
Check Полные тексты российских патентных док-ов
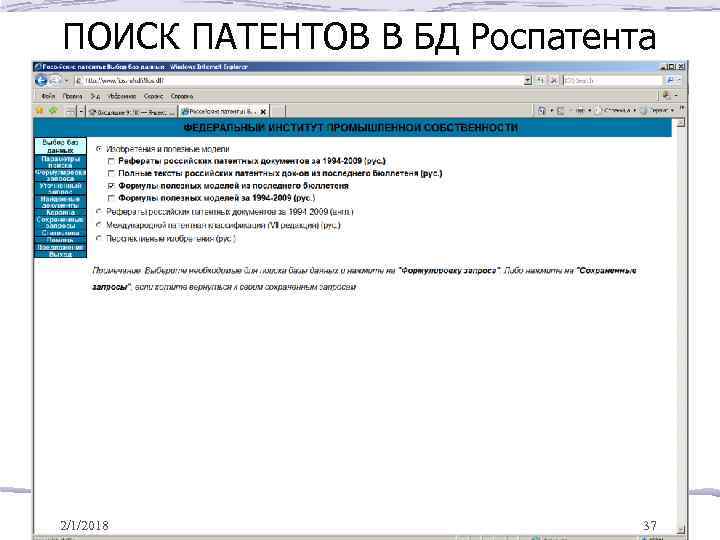(111, 174)
